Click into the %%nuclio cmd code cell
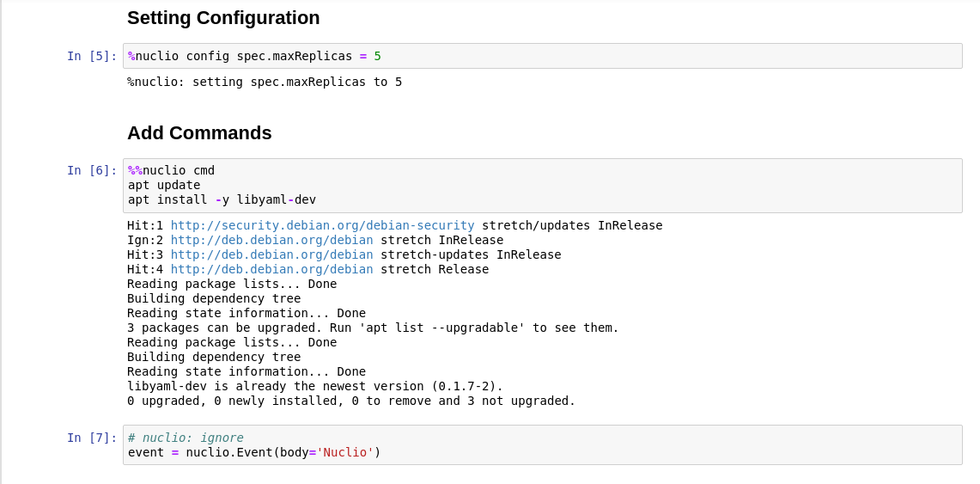 [543, 186]
